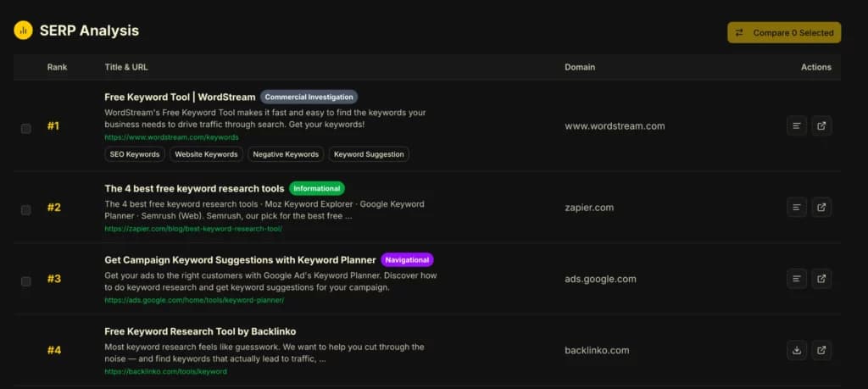868x389 pixels.
Task: Click the Rank column header
Action: [57, 67]
